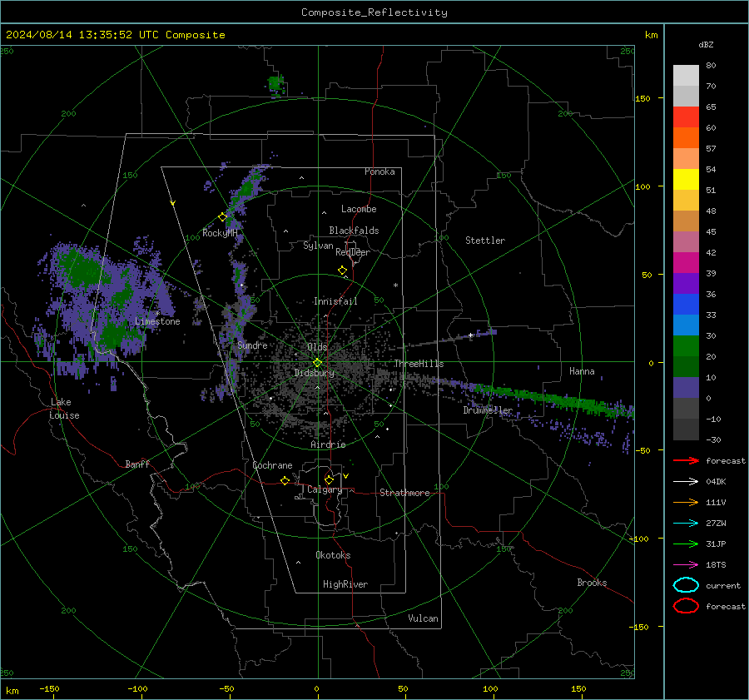Click the yellow diamond marker near RockyMH
The height and width of the screenshot is (700, 749).
[222, 217]
